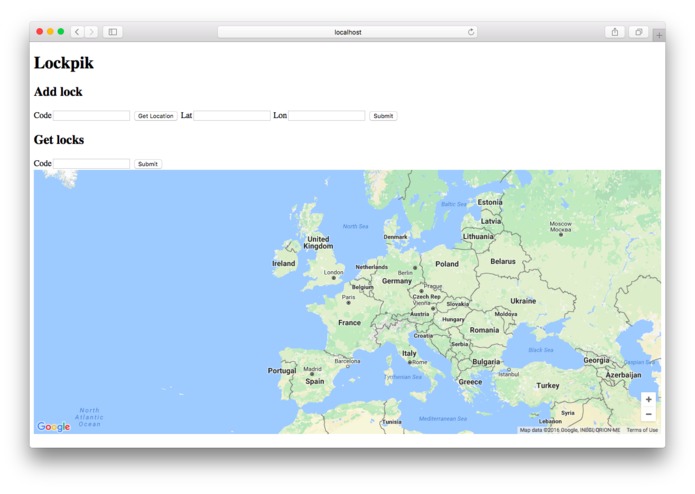695x494 pixels.
Task: Focus the Get locks Code field
Action: 91,163
